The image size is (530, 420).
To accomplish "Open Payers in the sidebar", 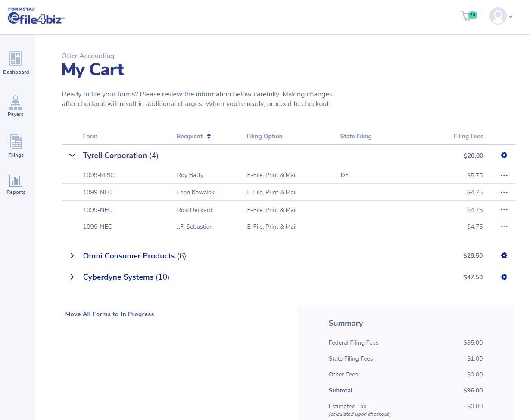I will (16, 106).
